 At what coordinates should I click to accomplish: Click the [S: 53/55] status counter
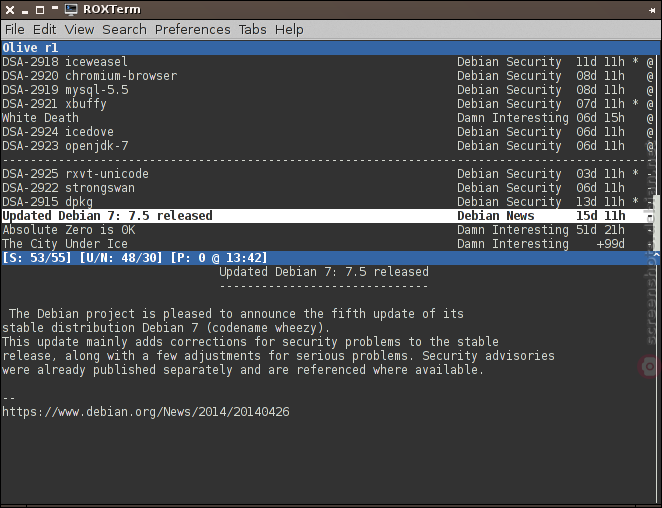pos(37,257)
